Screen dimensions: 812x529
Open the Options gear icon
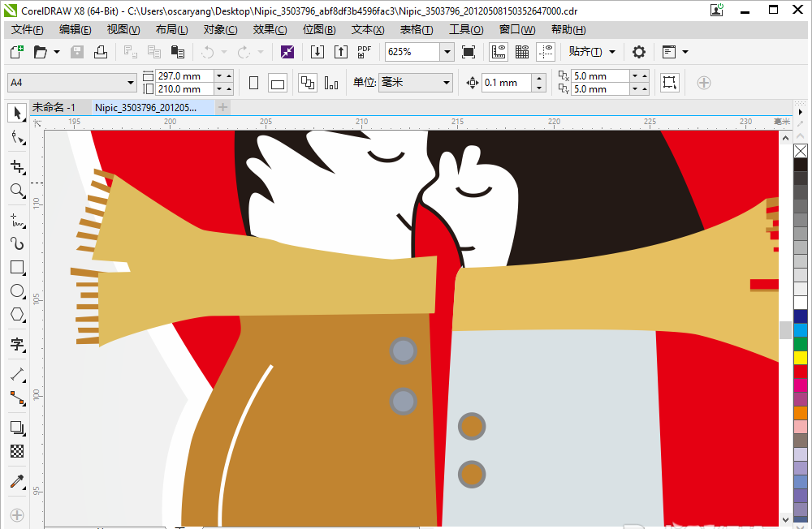coord(639,52)
